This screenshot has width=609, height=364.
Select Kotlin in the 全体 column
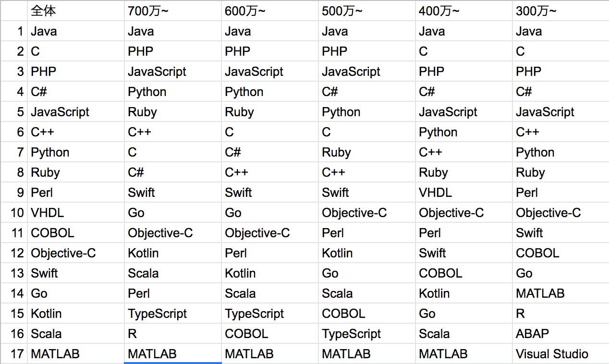46,314
